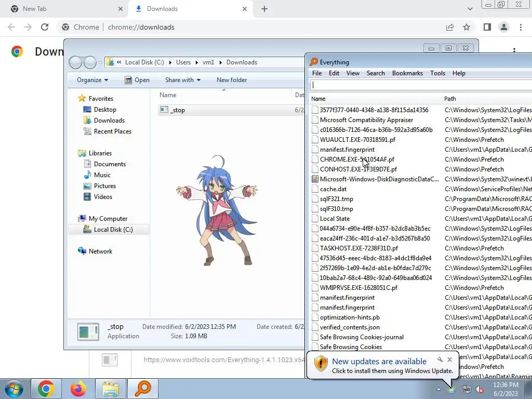Click Microsoft-Windows-DiskDiagnosticDataC file icon

(x=315, y=179)
